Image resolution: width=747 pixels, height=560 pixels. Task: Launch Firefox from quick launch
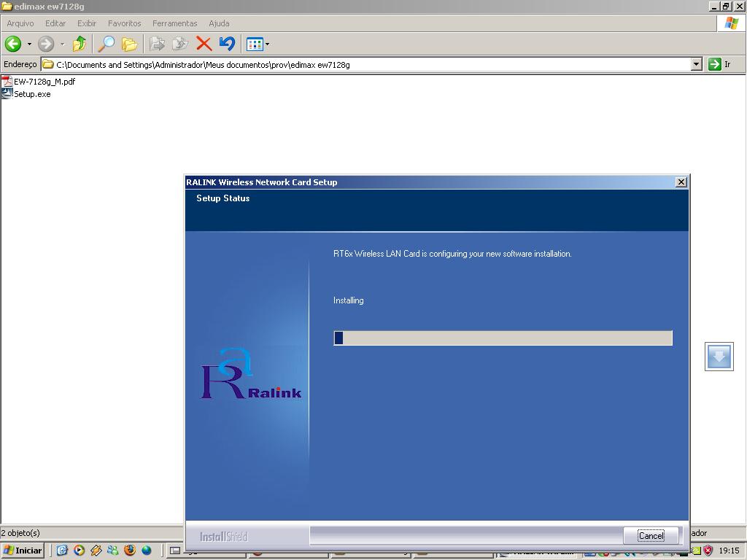tap(130, 551)
